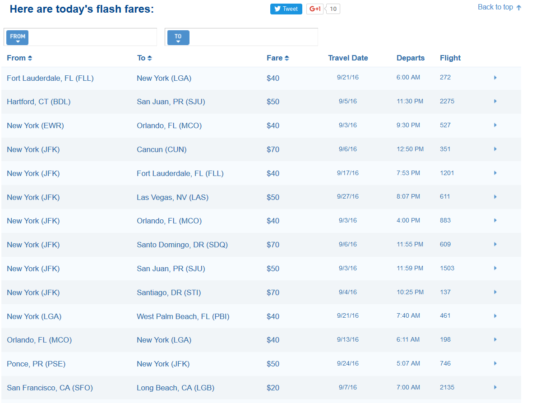
Task: Expand the JFK to Las Vegas row arrow
Action: pyautogui.click(x=495, y=197)
